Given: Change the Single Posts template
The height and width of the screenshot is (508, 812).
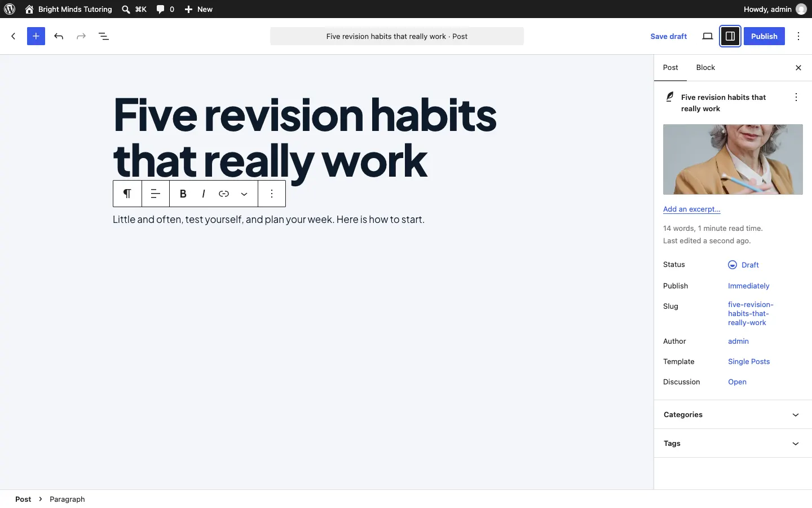Looking at the screenshot, I should (749, 362).
